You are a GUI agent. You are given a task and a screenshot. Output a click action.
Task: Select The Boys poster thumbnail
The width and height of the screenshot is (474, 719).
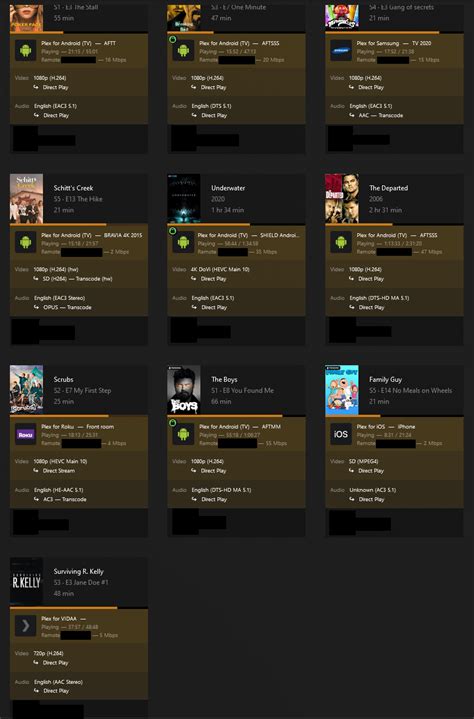pyautogui.click(x=184, y=390)
